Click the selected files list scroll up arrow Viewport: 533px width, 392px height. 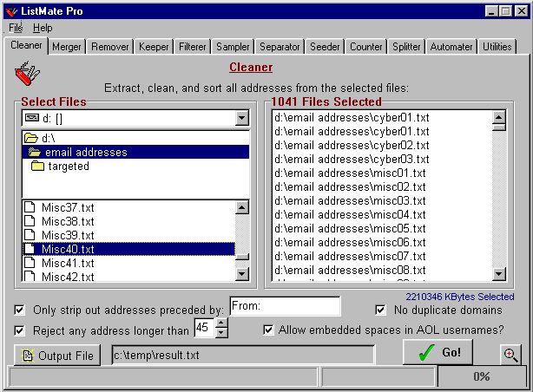pos(498,117)
